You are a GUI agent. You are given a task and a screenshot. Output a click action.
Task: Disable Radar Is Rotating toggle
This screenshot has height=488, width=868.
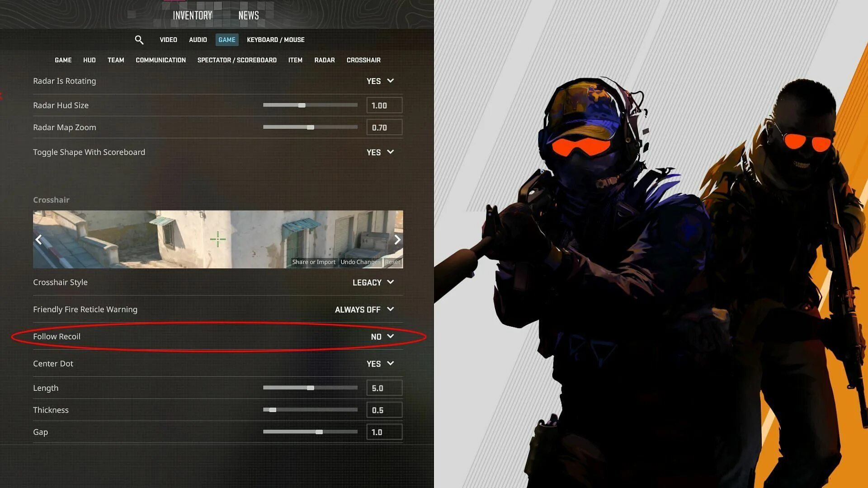coord(380,80)
